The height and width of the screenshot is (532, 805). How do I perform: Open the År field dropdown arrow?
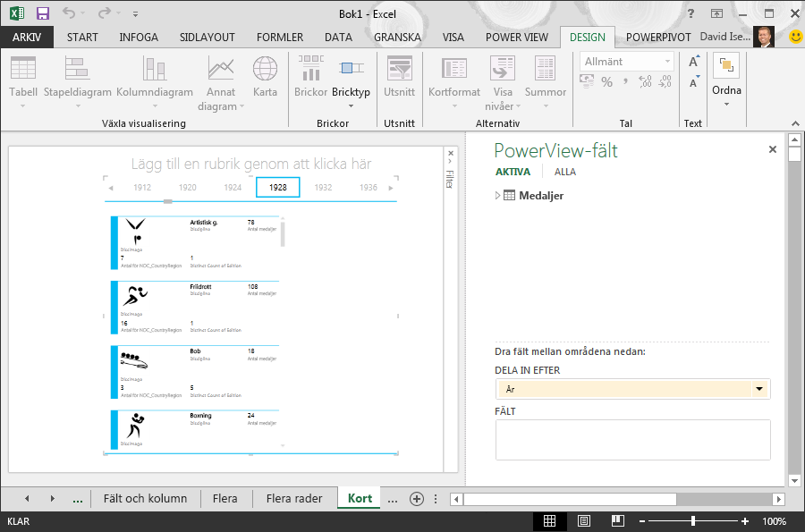click(759, 389)
